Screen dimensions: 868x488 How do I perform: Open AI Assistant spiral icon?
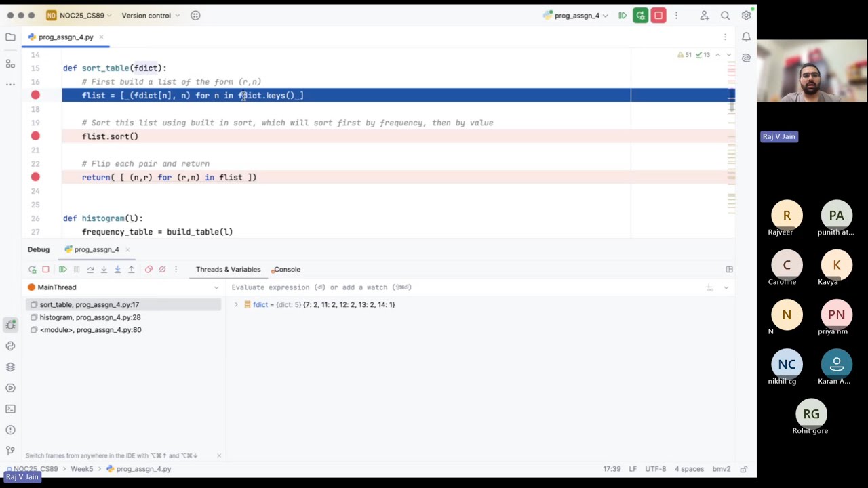coord(746,58)
